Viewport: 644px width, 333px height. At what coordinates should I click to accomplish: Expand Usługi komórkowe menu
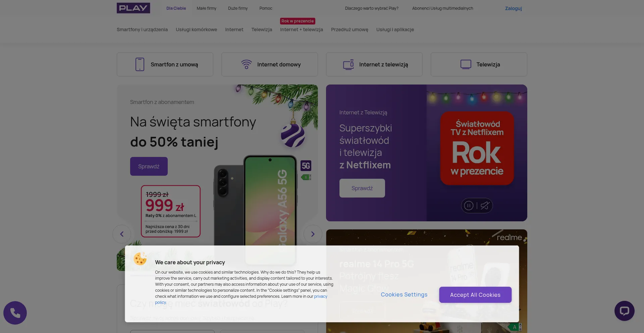point(196,30)
